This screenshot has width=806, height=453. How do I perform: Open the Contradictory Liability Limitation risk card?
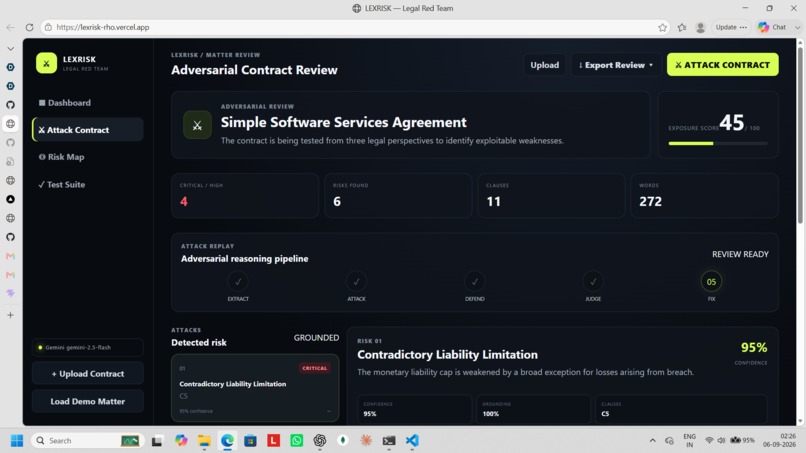click(255, 388)
